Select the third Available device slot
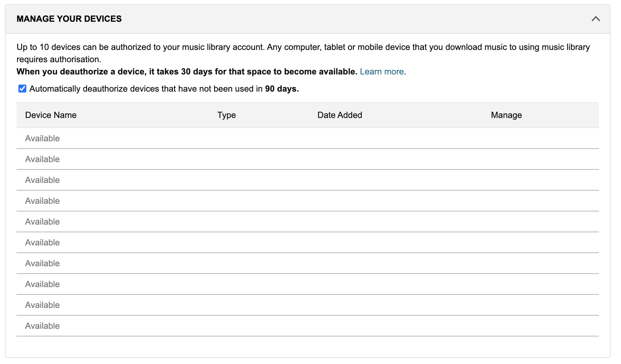This screenshot has width=621, height=364. click(x=42, y=180)
